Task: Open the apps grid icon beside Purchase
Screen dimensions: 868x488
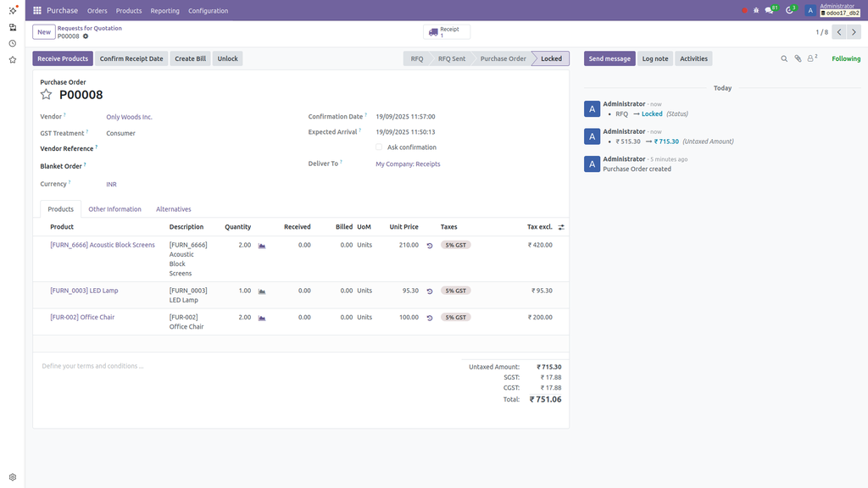Action: 36,10
